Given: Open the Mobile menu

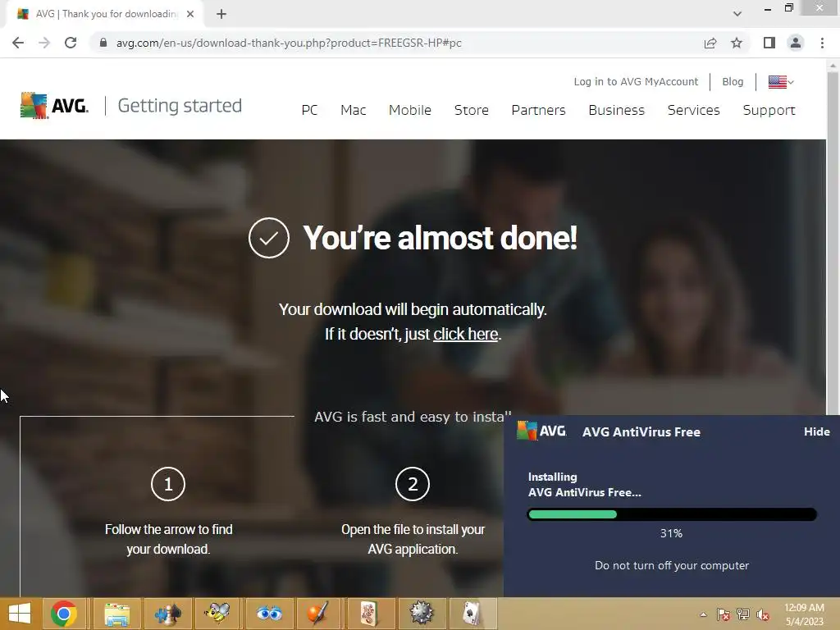Looking at the screenshot, I should [410, 110].
